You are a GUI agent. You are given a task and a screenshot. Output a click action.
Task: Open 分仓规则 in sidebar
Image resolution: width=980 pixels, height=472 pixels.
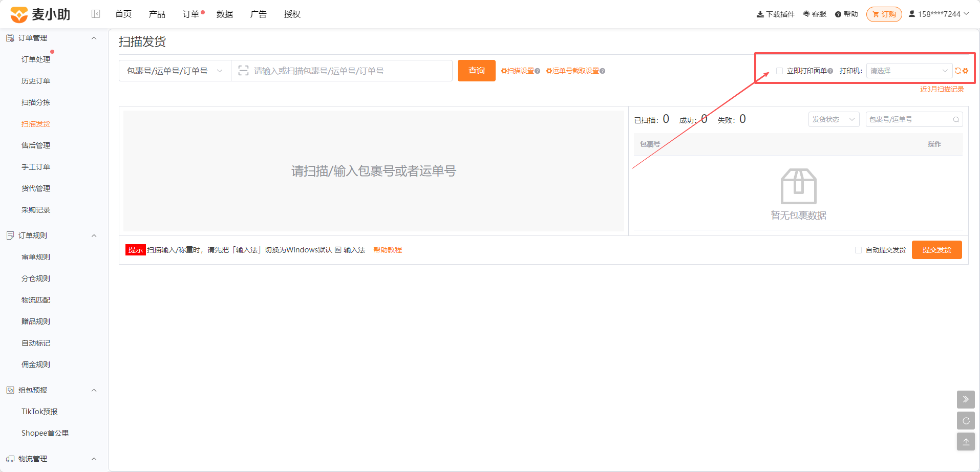tap(36, 278)
